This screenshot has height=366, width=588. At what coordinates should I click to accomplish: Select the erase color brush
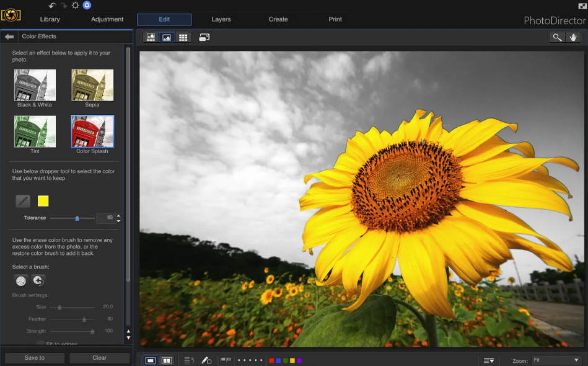[21, 280]
